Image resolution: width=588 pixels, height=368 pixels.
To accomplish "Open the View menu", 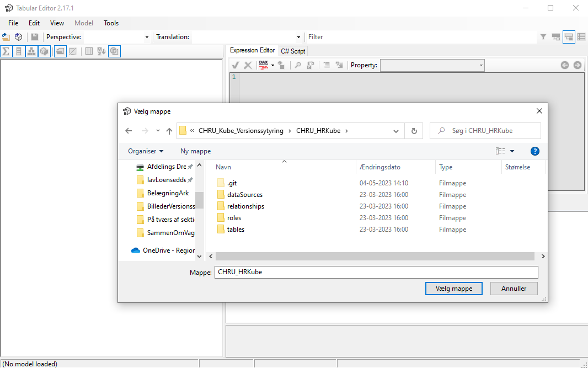I will tap(57, 23).
